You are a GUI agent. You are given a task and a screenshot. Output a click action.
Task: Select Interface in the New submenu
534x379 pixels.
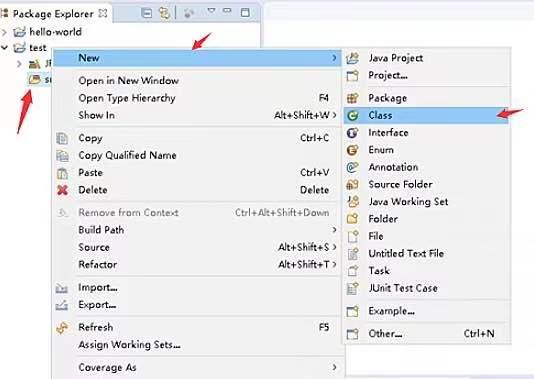(426, 133)
